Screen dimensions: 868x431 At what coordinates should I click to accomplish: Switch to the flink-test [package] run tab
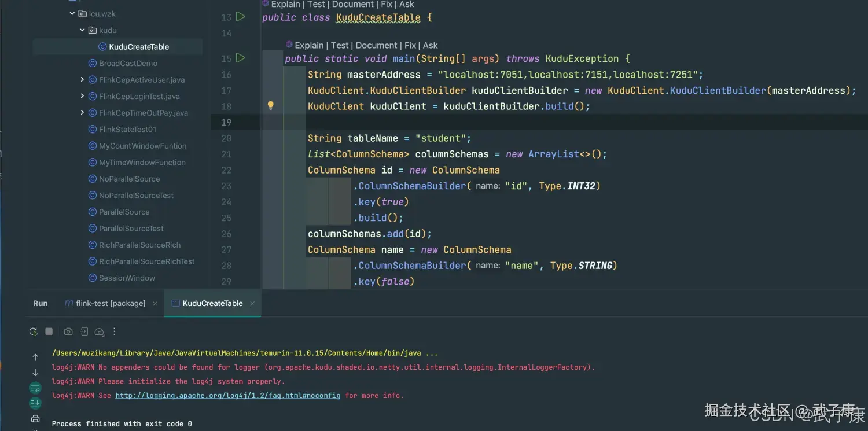pos(110,303)
